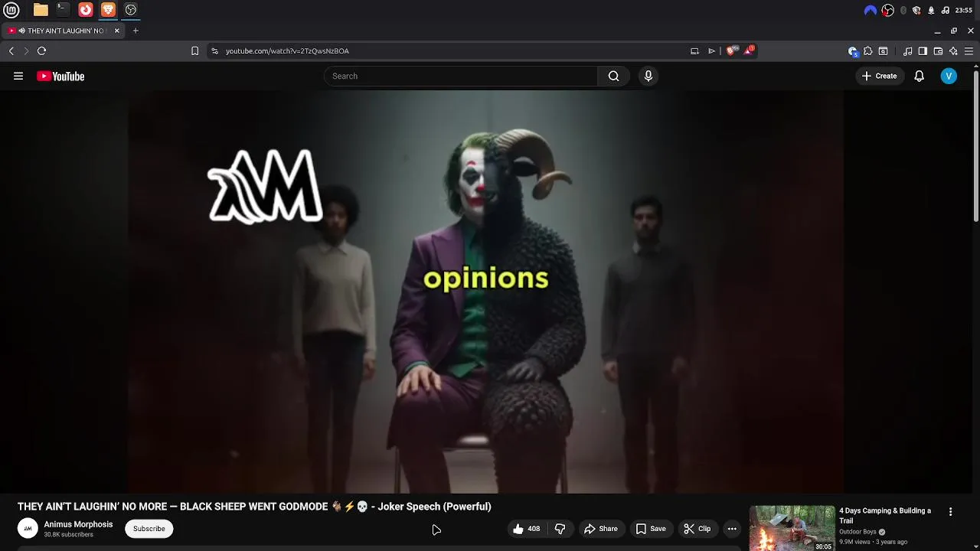The image size is (980, 551).
Task: Open the Outdoor Boys channel
Action: click(x=857, y=532)
